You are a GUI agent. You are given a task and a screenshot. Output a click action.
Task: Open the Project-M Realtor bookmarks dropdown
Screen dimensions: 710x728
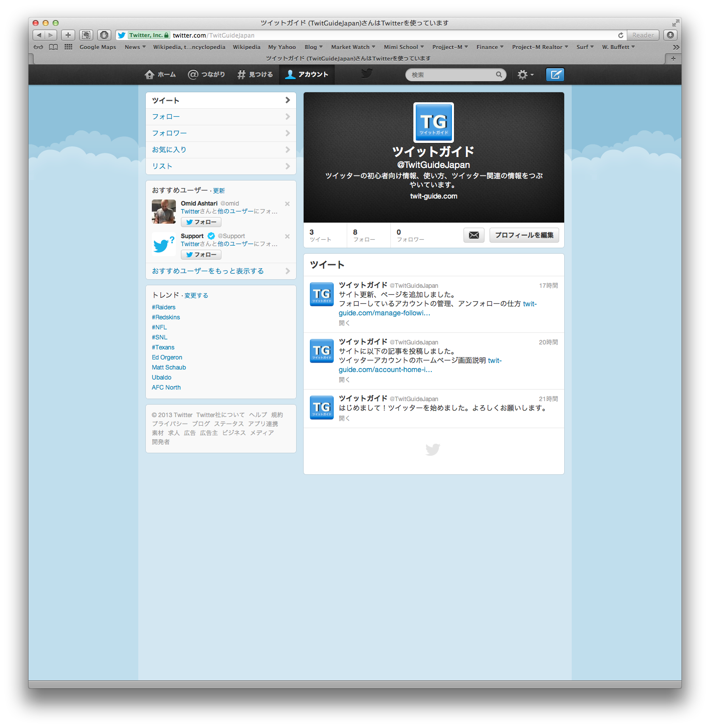pyautogui.click(x=540, y=47)
